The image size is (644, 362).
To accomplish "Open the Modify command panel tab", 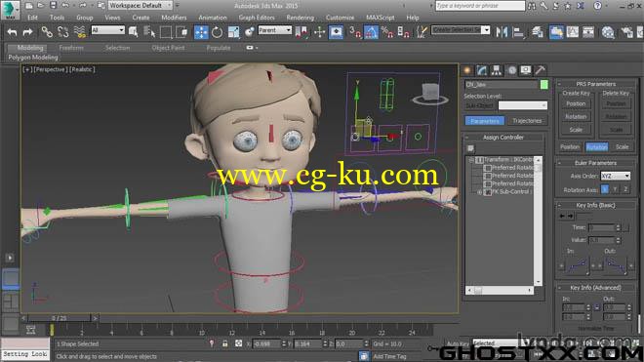I will (x=482, y=70).
